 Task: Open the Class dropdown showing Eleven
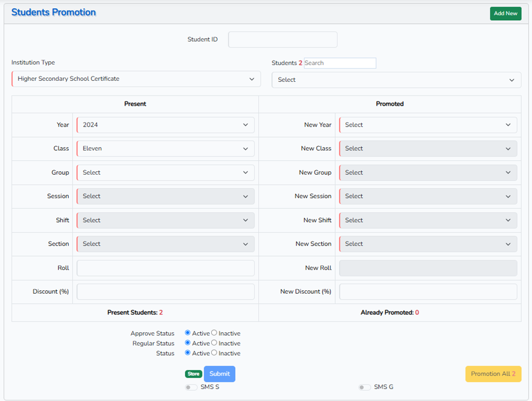coord(165,148)
